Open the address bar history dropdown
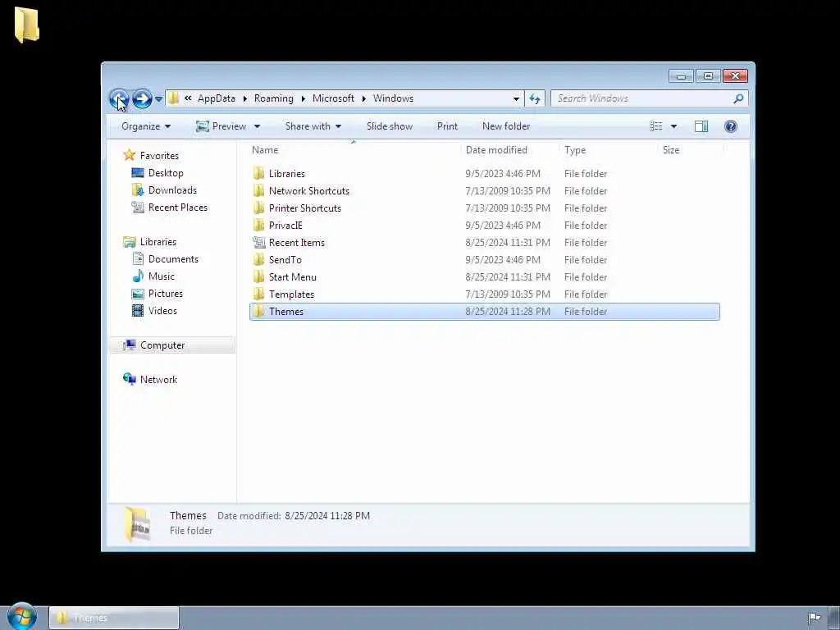Screen dimensions: 840x630 click(516, 98)
